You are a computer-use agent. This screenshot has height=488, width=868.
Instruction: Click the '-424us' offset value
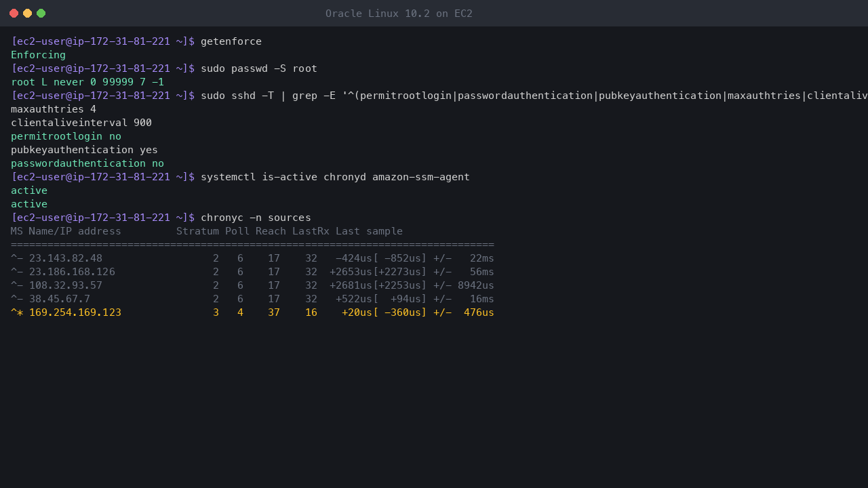[354, 258]
